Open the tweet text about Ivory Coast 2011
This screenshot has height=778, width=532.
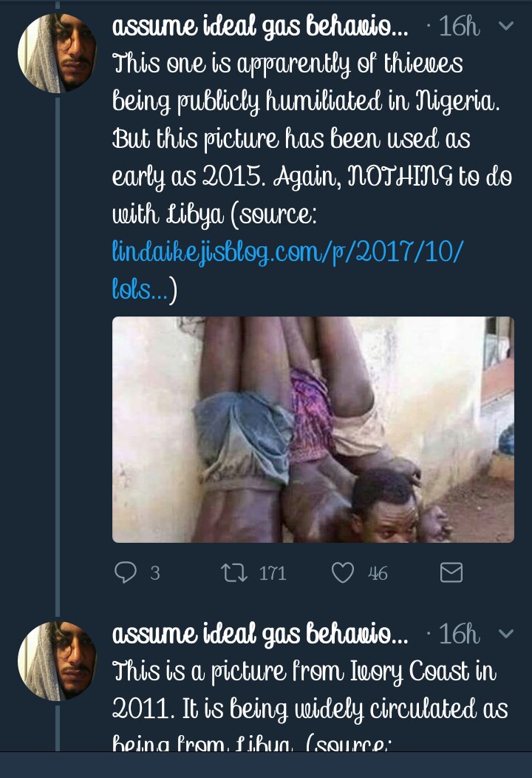tap(310, 691)
